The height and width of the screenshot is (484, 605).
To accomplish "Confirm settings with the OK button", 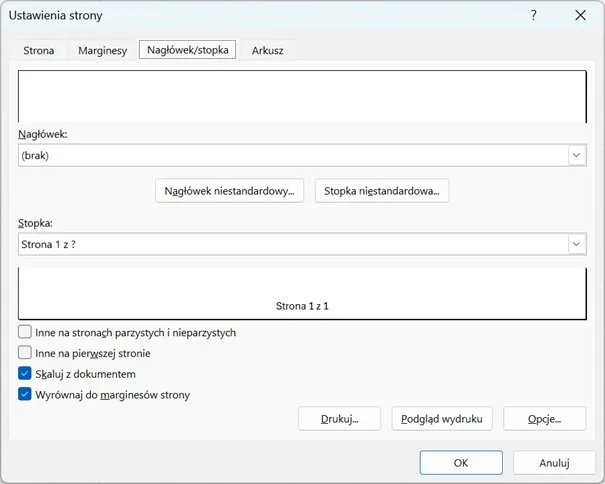I will (x=460, y=463).
